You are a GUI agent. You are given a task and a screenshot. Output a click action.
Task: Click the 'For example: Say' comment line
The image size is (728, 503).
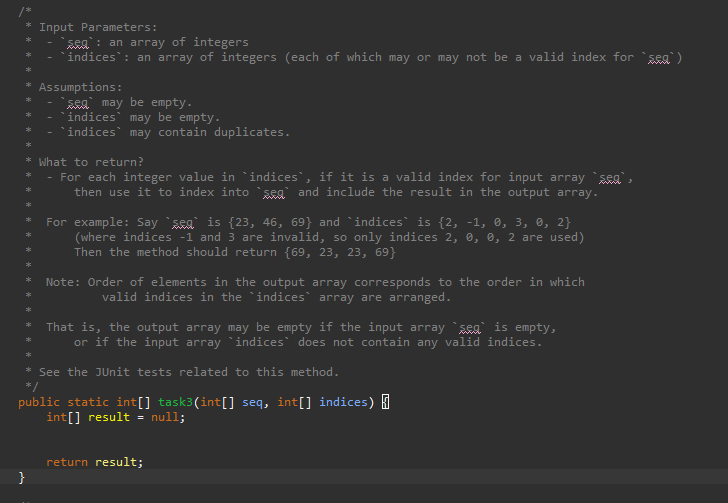click(308, 222)
